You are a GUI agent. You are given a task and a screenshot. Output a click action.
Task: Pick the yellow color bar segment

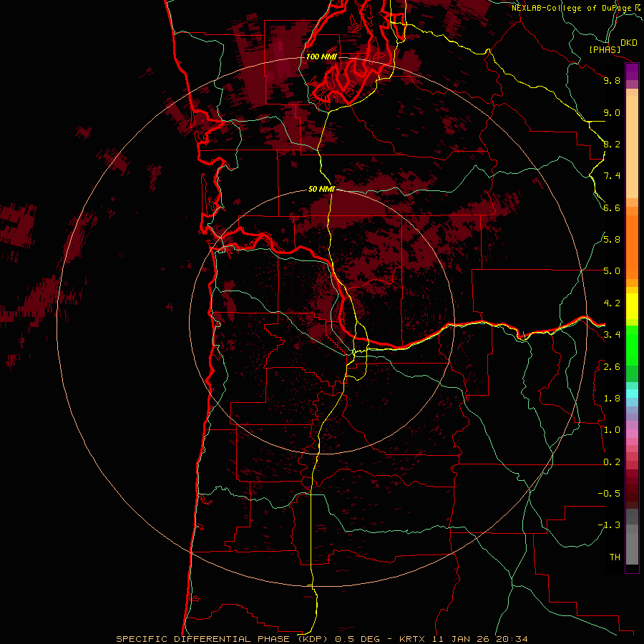click(632, 306)
